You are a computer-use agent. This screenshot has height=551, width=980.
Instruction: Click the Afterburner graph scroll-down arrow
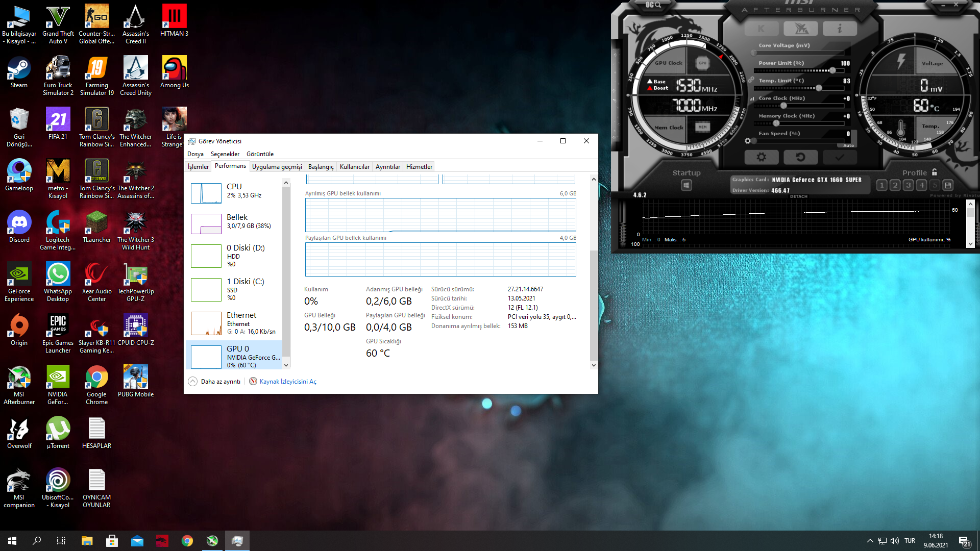pos(970,244)
